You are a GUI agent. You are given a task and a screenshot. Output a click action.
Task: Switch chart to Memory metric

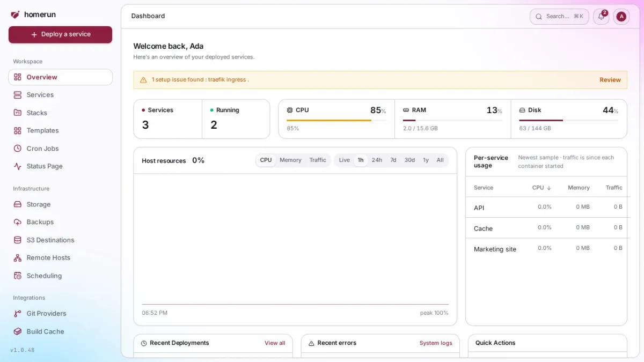[x=290, y=160]
